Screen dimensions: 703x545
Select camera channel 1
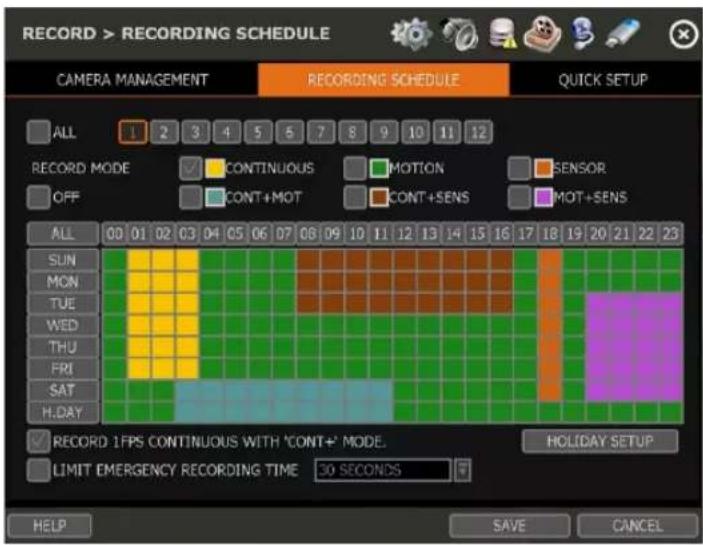point(133,132)
